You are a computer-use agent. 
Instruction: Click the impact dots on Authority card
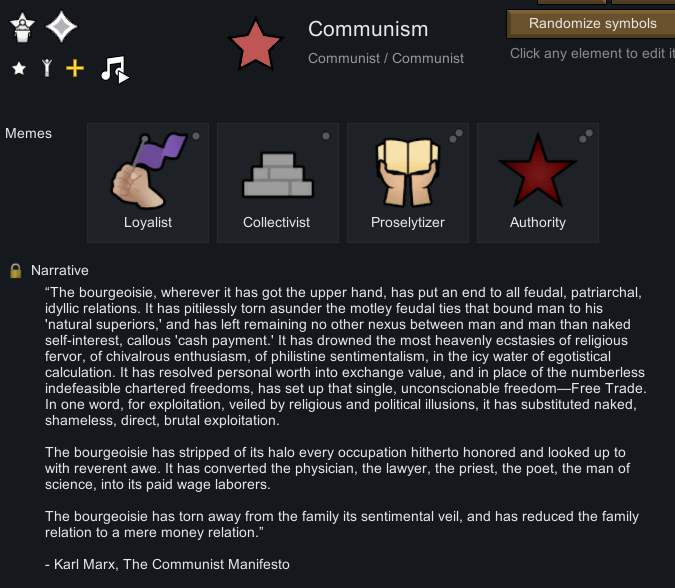(x=585, y=135)
